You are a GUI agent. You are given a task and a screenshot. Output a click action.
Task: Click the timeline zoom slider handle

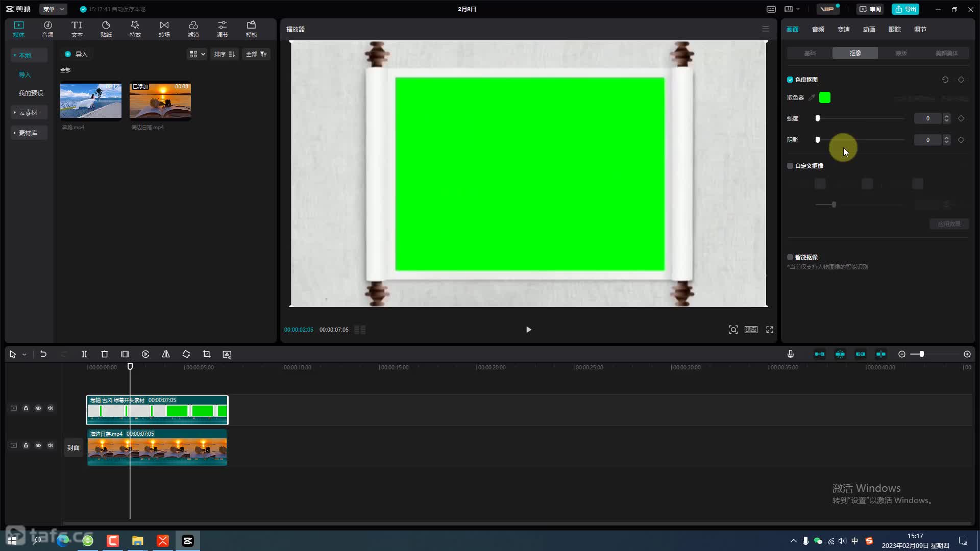(x=922, y=354)
